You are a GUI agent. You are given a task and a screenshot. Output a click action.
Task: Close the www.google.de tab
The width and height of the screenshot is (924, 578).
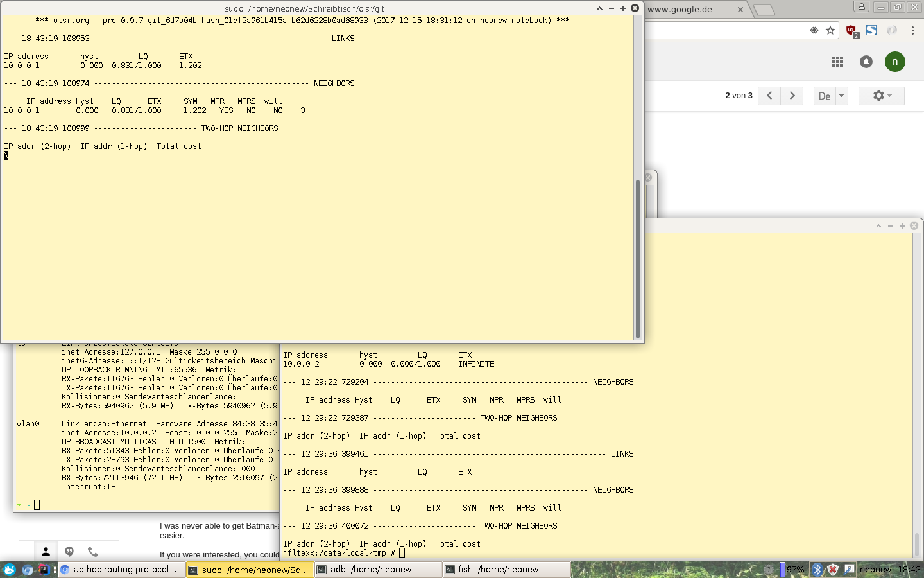(x=740, y=10)
